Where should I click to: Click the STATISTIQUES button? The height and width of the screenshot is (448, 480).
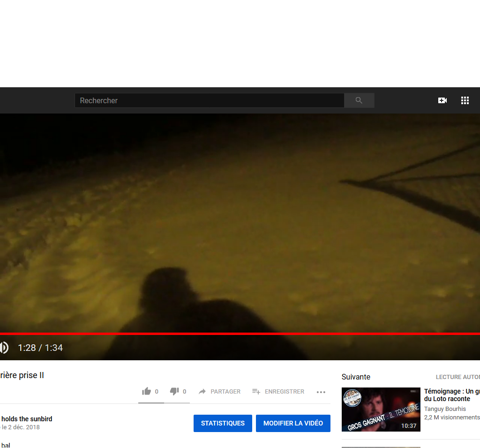pyautogui.click(x=223, y=423)
